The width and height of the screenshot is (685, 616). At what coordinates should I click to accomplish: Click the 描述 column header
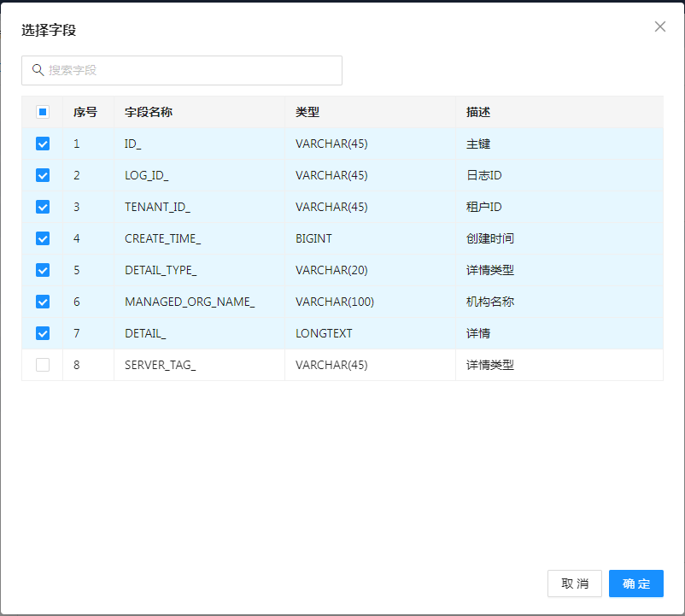tap(478, 112)
